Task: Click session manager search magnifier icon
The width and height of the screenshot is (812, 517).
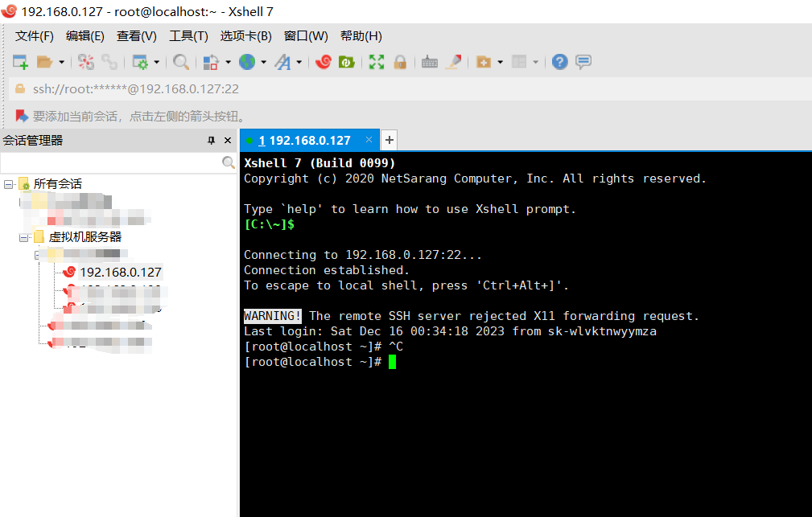Action: (x=228, y=162)
